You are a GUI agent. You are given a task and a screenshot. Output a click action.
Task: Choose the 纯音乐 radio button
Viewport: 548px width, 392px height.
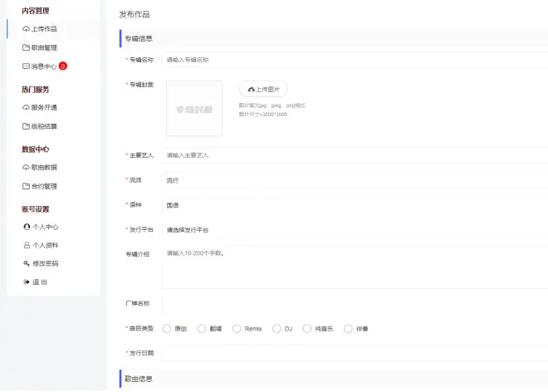pyautogui.click(x=307, y=329)
